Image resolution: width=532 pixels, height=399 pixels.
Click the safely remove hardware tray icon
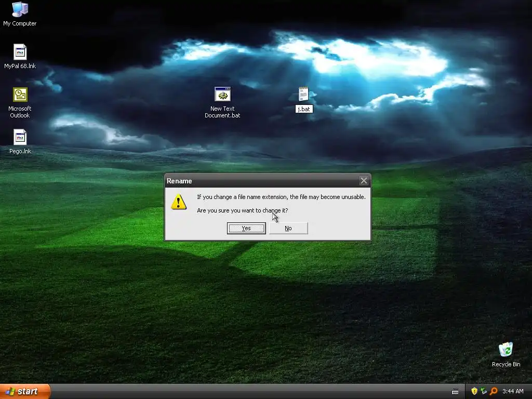(484, 391)
